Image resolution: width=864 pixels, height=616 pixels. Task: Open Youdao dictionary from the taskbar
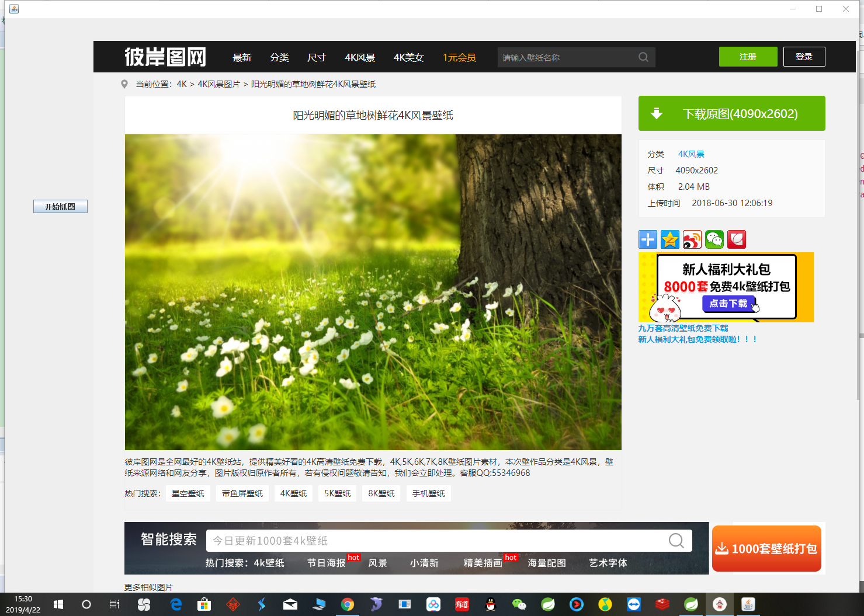[462, 604]
